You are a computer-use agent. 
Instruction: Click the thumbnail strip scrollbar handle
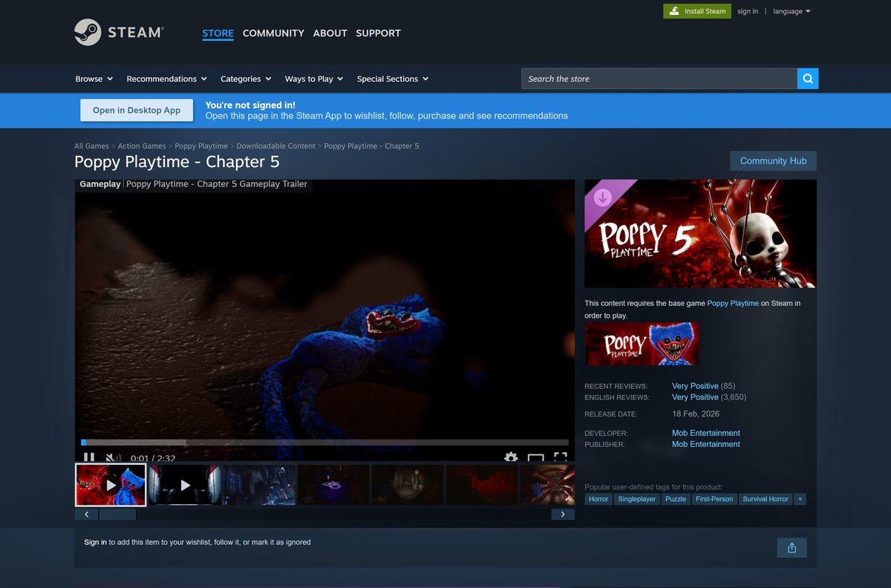click(x=117, y=514)
